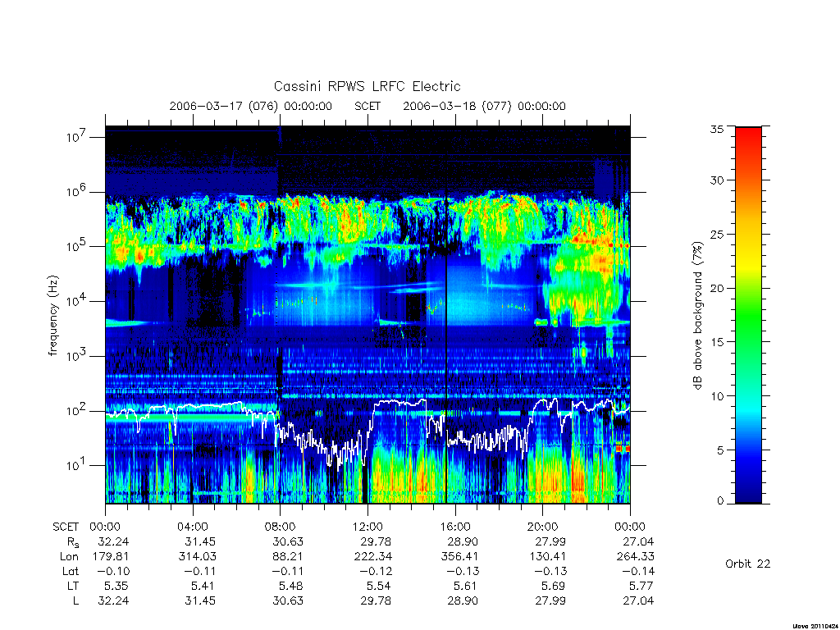Click the "LT" row label
This screenshot has width=840, height=630.
coord(72,586)
